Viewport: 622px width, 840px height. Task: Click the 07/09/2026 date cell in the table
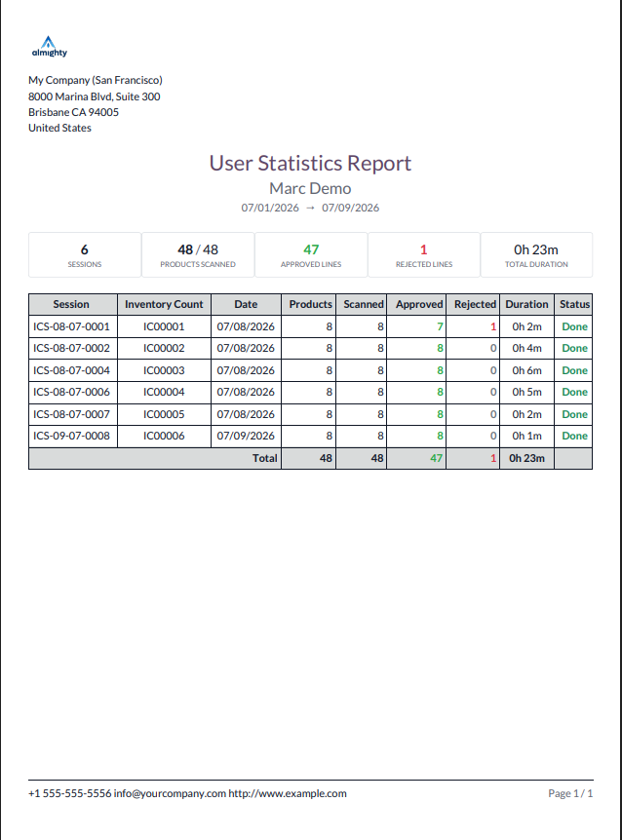[x=246, y=436]
